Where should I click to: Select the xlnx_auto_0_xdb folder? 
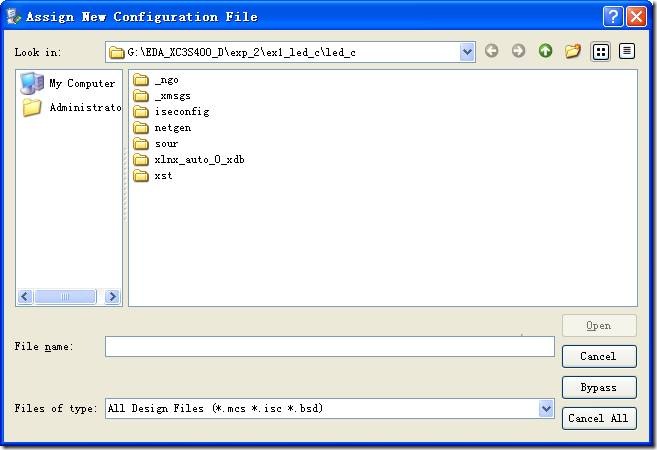[199, 160]
